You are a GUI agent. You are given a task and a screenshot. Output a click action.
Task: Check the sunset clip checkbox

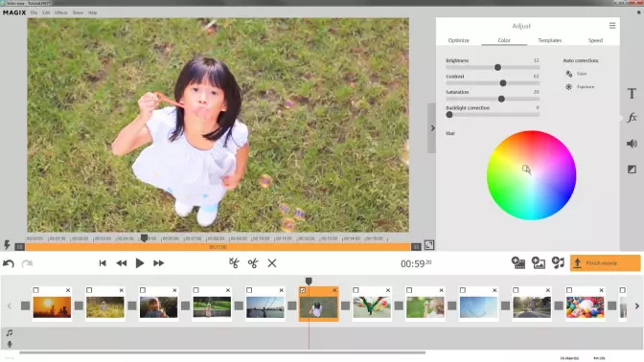35,290
